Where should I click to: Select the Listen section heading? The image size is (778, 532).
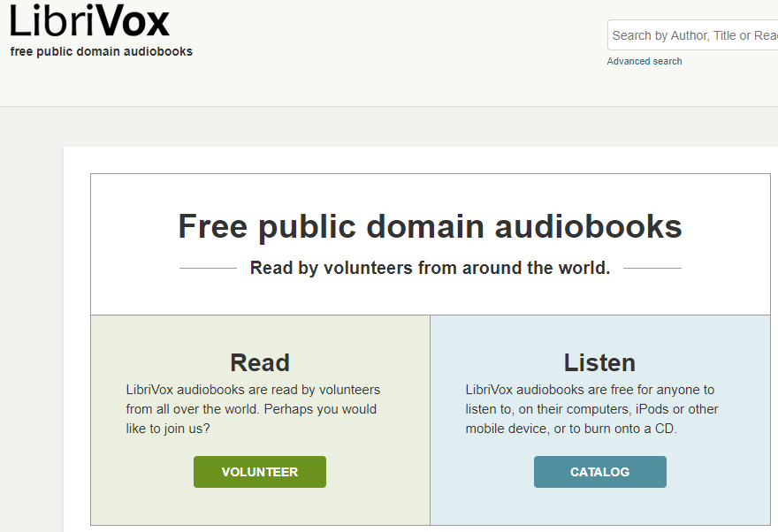pyautogui.click(x=599, y=362)
